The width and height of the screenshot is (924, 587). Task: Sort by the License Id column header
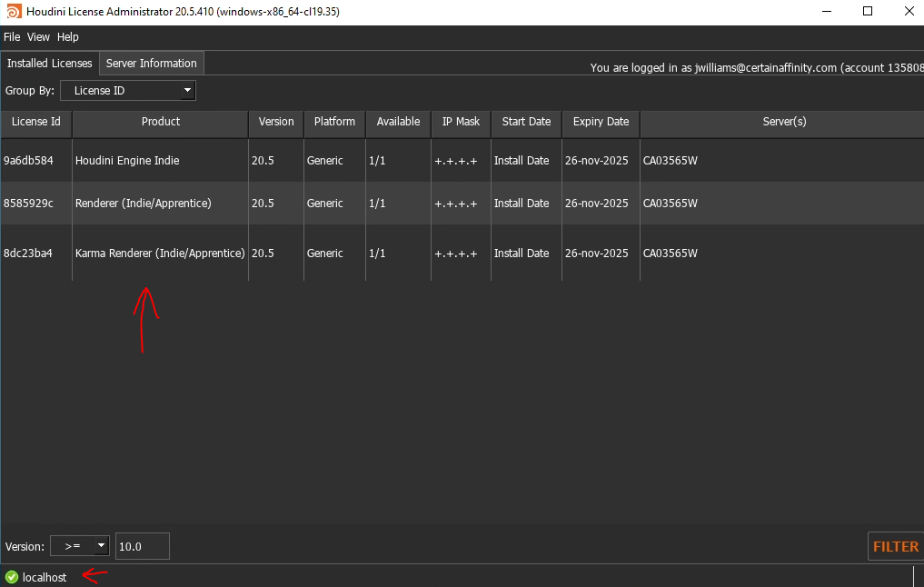[36, 122]
